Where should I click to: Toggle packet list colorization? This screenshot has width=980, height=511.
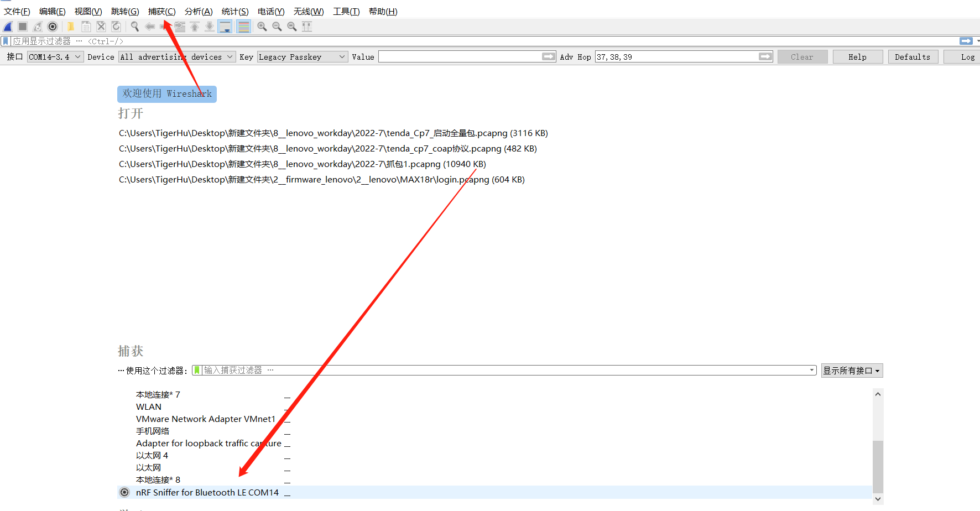pos(243,27)
